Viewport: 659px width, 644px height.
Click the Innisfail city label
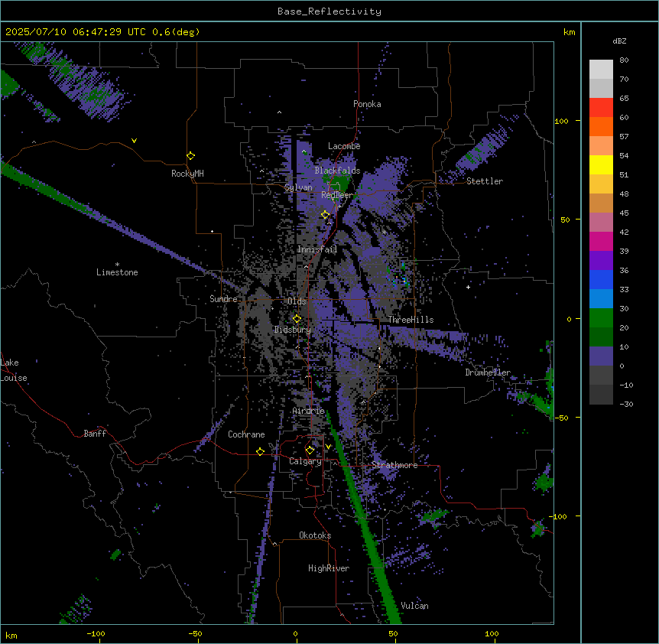(x=317, y=249)
